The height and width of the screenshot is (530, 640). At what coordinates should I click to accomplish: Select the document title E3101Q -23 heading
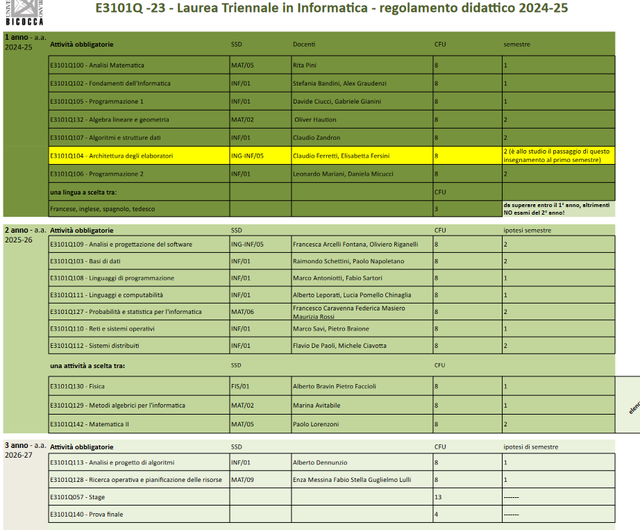point(331,8)
